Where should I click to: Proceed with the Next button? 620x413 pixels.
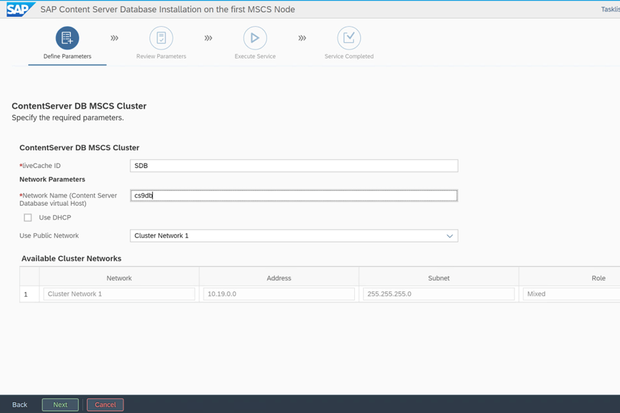pyautogui.click(x=60, y=405)
